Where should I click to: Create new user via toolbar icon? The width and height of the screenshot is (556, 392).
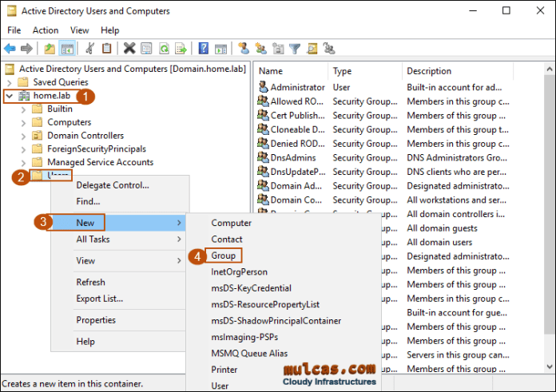[x=244, y=48]
